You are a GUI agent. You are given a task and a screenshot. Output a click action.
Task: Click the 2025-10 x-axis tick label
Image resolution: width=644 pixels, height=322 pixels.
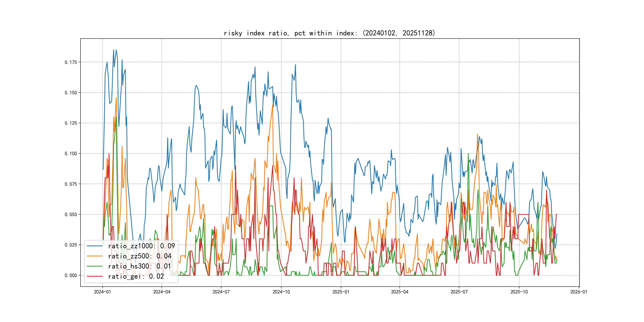pos(519,292)
